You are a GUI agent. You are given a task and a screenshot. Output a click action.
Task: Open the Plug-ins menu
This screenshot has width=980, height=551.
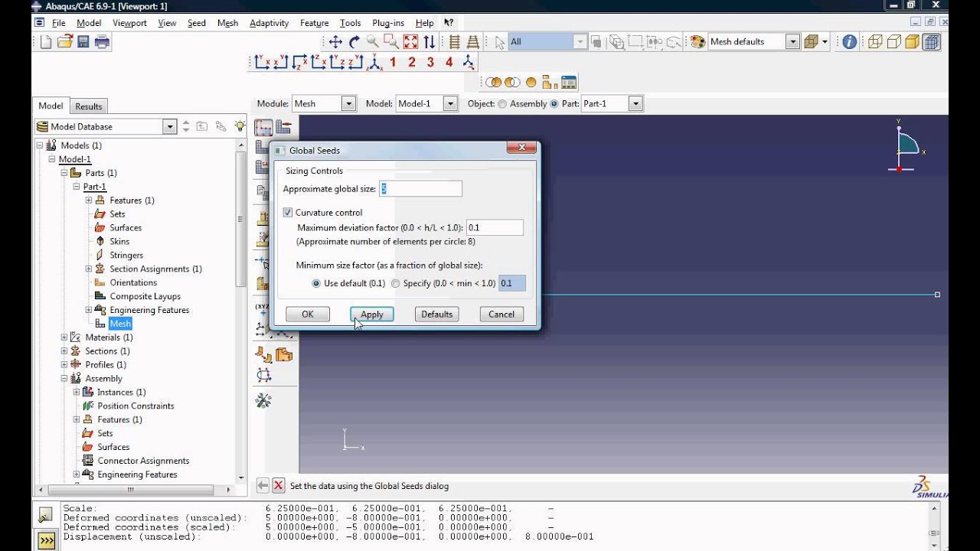(x=388, y=23)
